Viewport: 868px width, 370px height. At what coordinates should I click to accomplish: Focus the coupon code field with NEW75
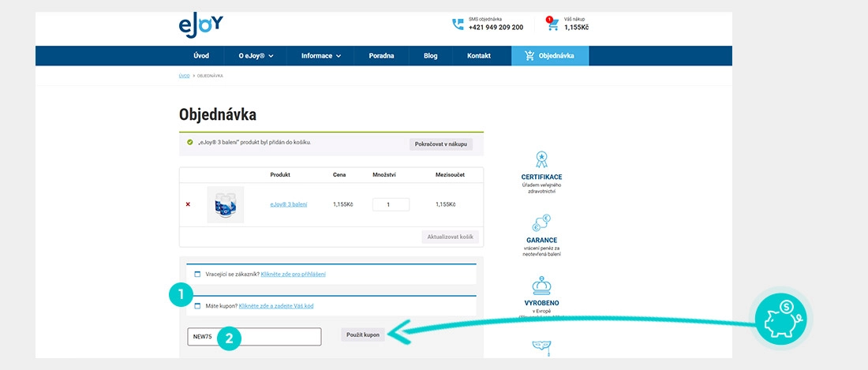click(254, 337)
